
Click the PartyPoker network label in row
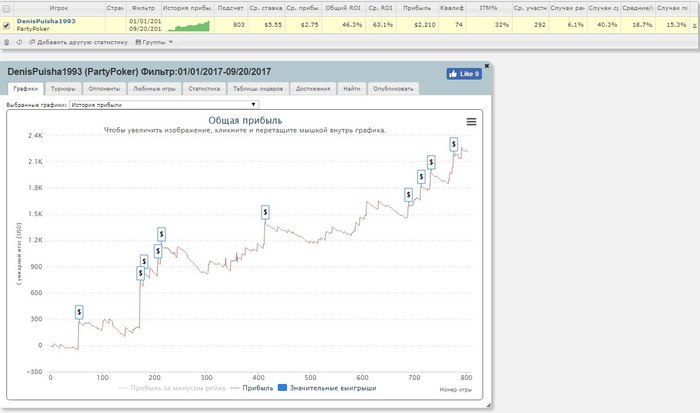pyautogui.click(x=33, y=29)
